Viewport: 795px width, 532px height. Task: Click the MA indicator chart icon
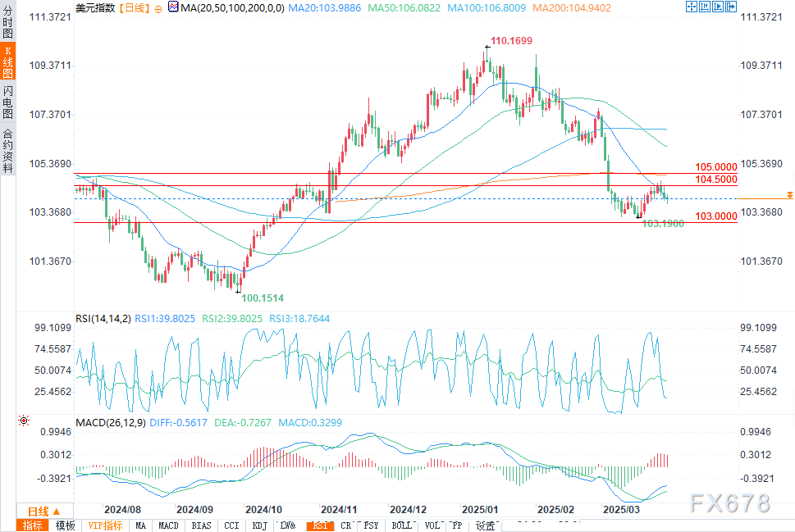coord(173,7)
